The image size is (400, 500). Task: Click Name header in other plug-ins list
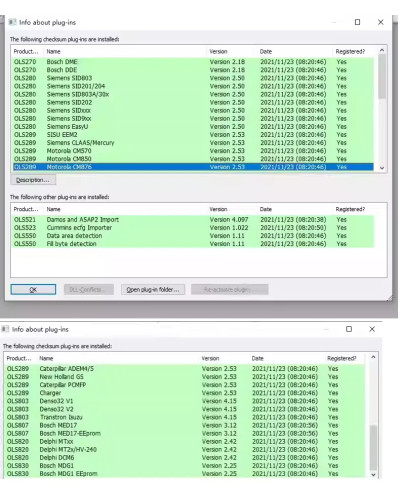click(x=126, y=209)
